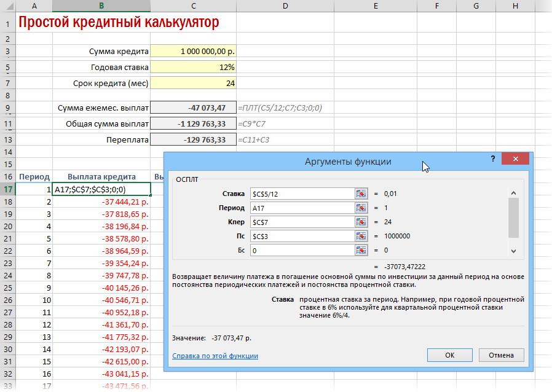Viewport: 552px width, 392px height.
Task: Select column B header
Action: 101,6
